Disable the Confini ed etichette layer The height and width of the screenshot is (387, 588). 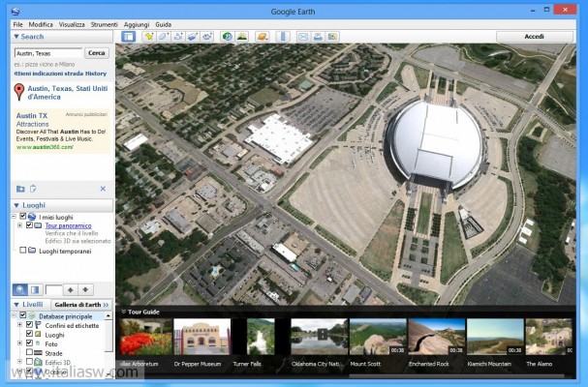29,324
